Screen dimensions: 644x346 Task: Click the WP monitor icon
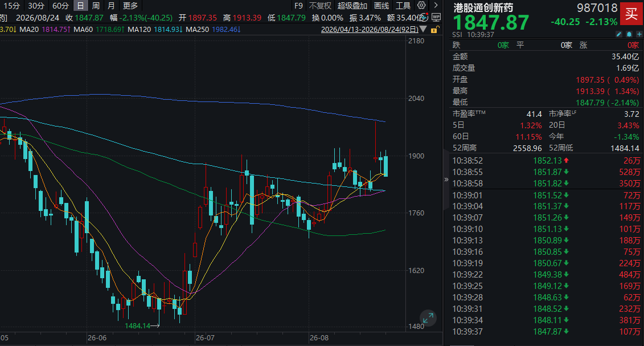[436, 18]
